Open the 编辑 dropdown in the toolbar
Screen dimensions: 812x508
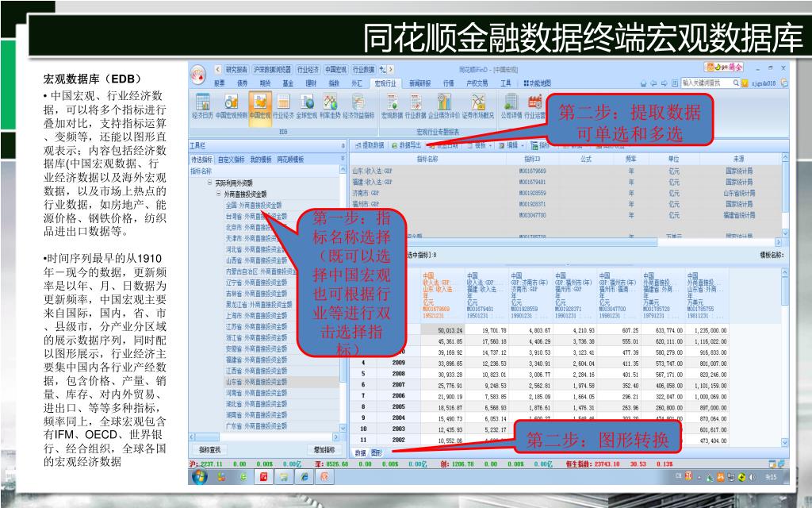click(x=511, y=146)
